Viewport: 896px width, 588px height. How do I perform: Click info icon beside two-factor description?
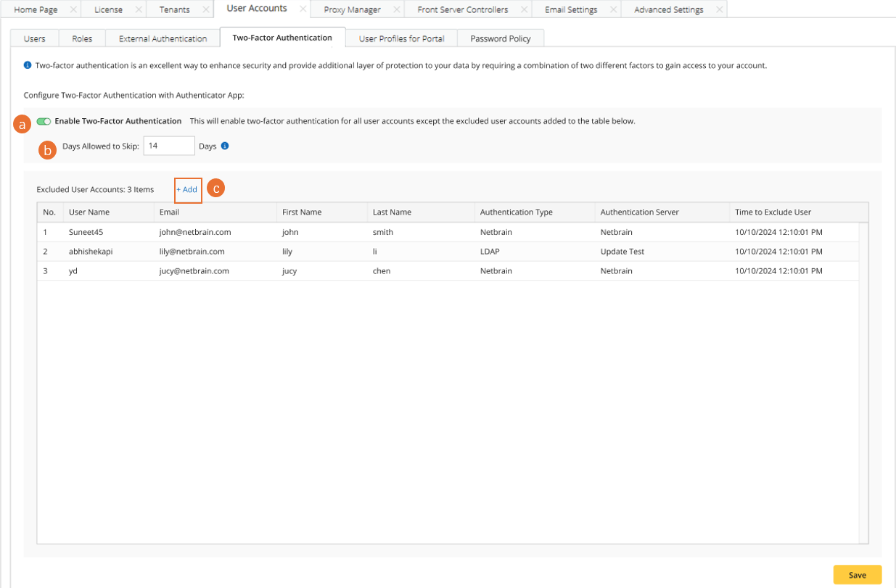coord(28,65)
